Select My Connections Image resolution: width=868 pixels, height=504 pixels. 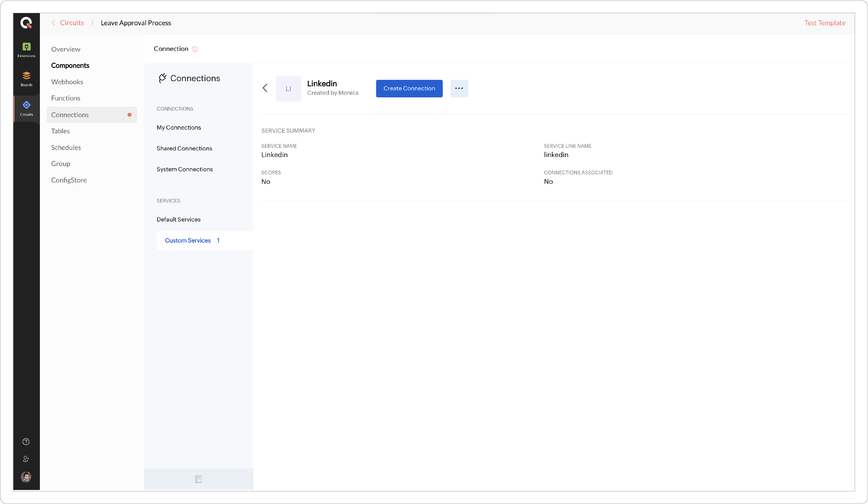(x=179, y=128)
